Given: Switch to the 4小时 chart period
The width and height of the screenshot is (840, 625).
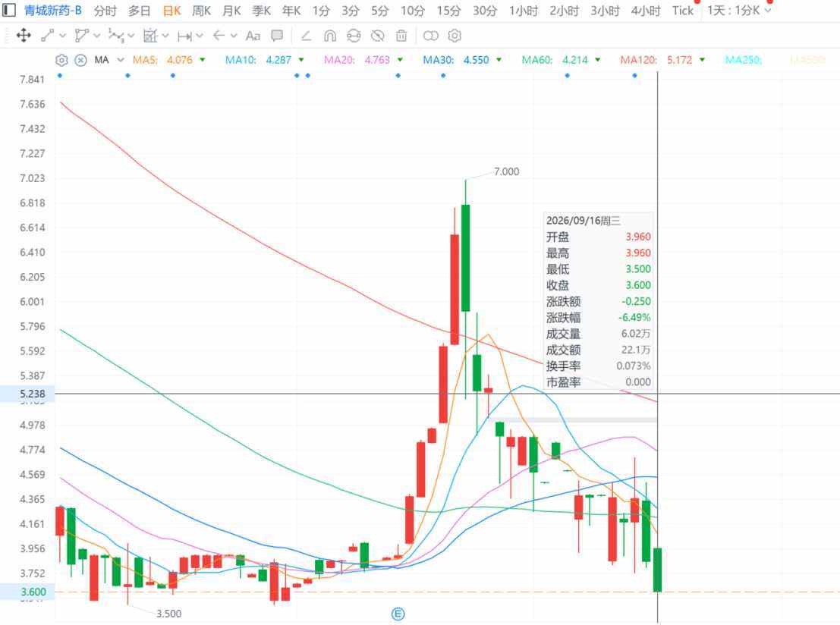Looking at the screenshot, I should (x=646, y=11).
